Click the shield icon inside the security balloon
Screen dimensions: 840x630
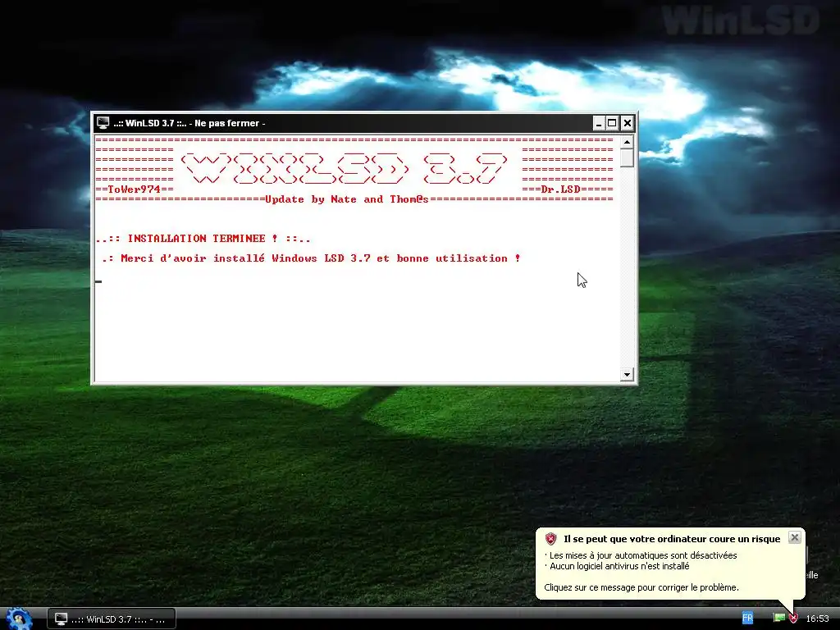tap(550, 539)
